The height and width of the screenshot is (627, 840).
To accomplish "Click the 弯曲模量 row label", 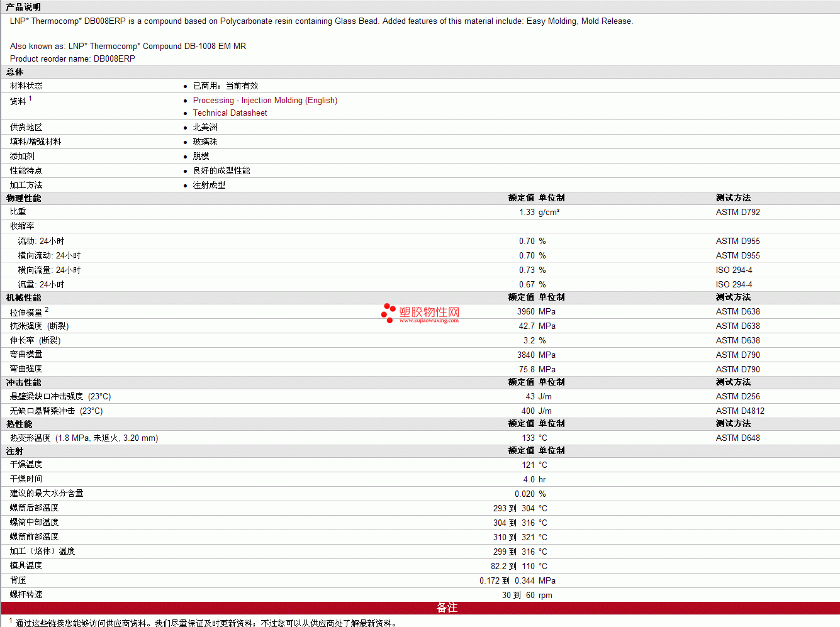I will click(x=26, y=355).
